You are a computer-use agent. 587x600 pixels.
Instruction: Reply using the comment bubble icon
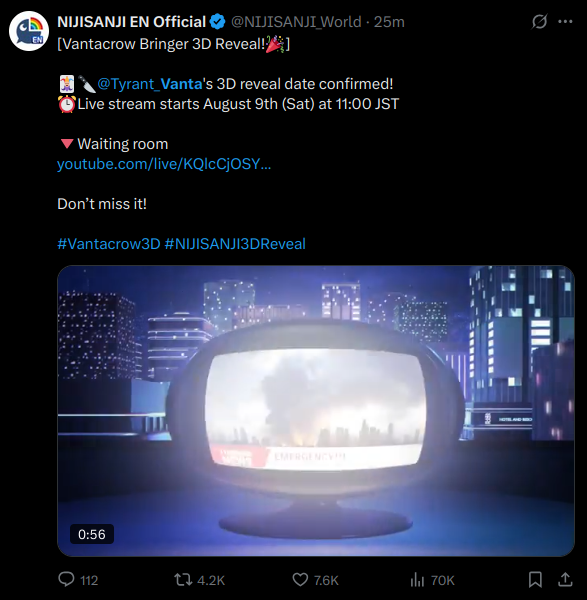coord(66,579)
